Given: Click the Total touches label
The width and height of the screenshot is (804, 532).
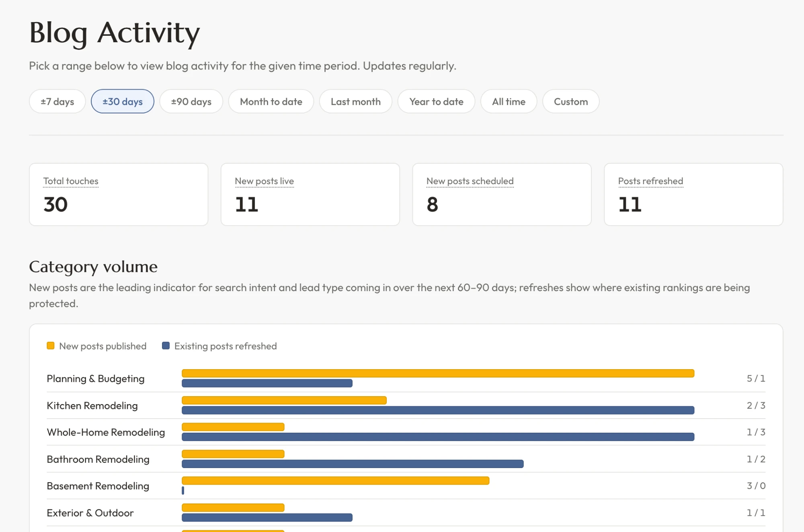Looking at the screenshot, I should 71,181.
